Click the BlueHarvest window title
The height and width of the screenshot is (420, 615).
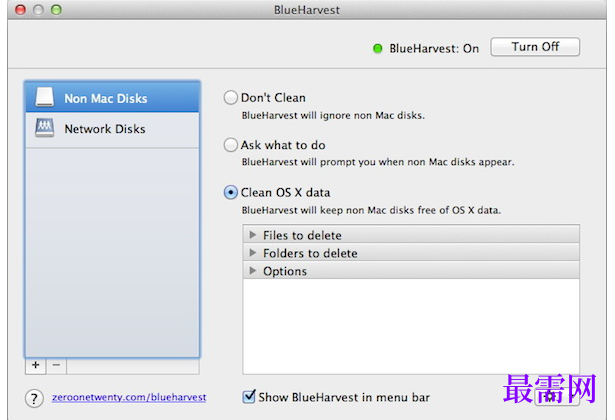pyautogui.click(x=307, y=10)
